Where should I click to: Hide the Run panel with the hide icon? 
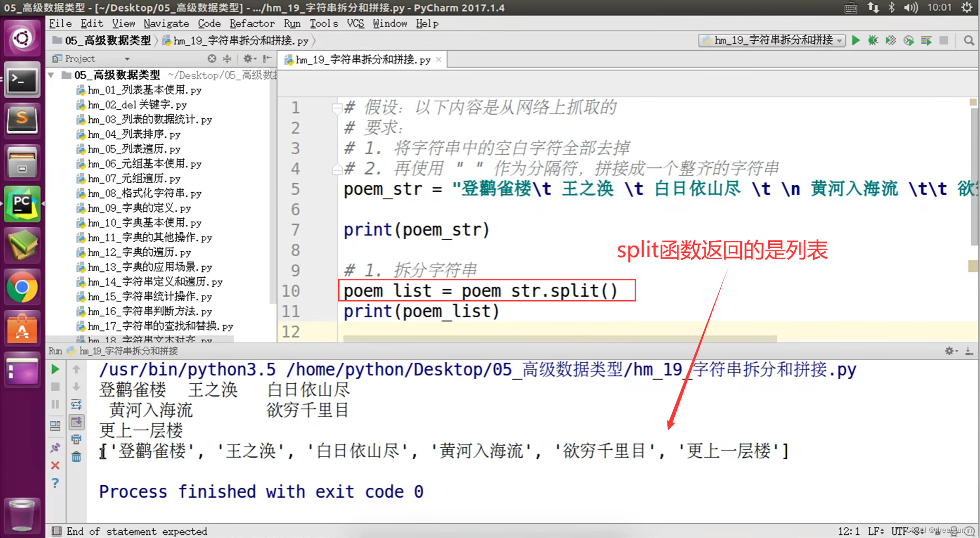[x=969, y=351]
